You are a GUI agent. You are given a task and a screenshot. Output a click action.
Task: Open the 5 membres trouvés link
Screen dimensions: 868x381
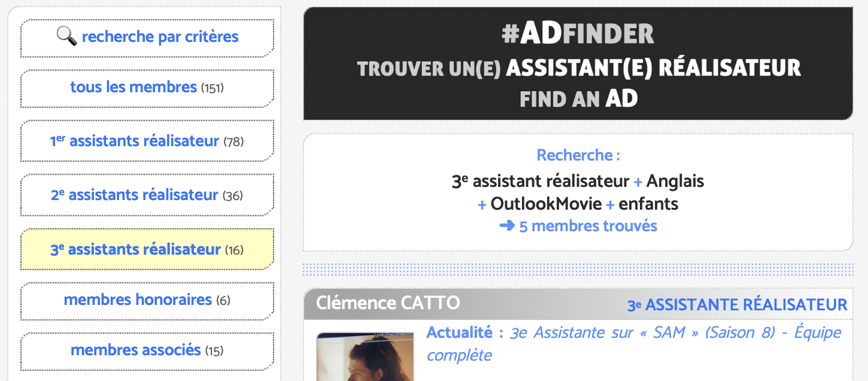click(x=588, y=226)
